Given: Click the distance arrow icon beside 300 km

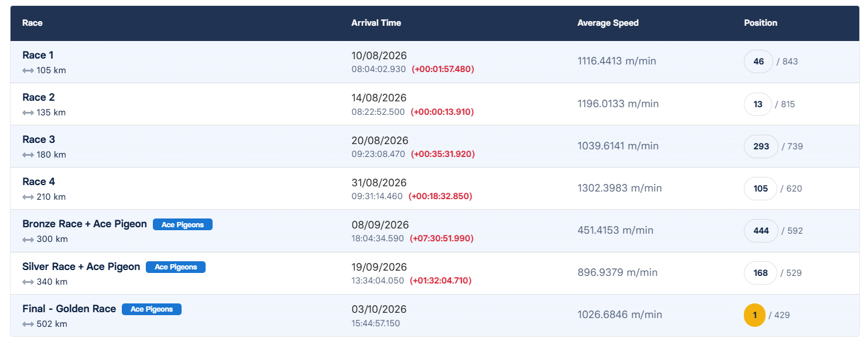Looking at the screenshot, I should (28, 239).
